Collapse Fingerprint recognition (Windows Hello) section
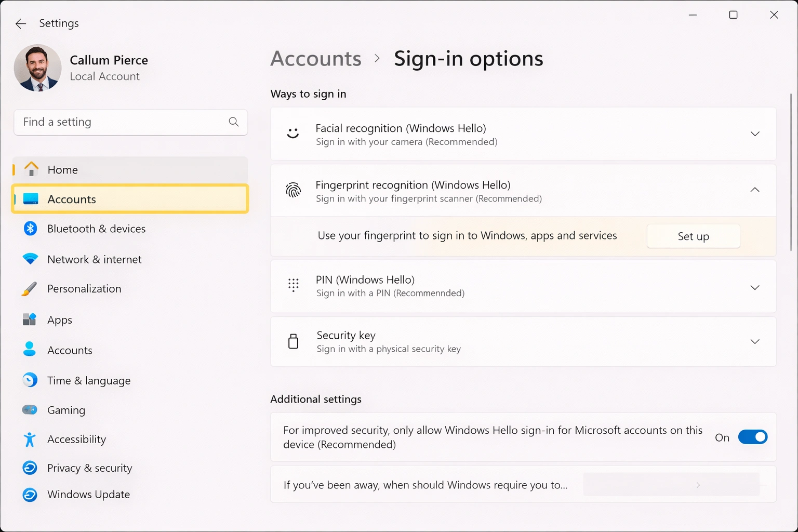Screen dimensions: 798x532 (755, 190)
